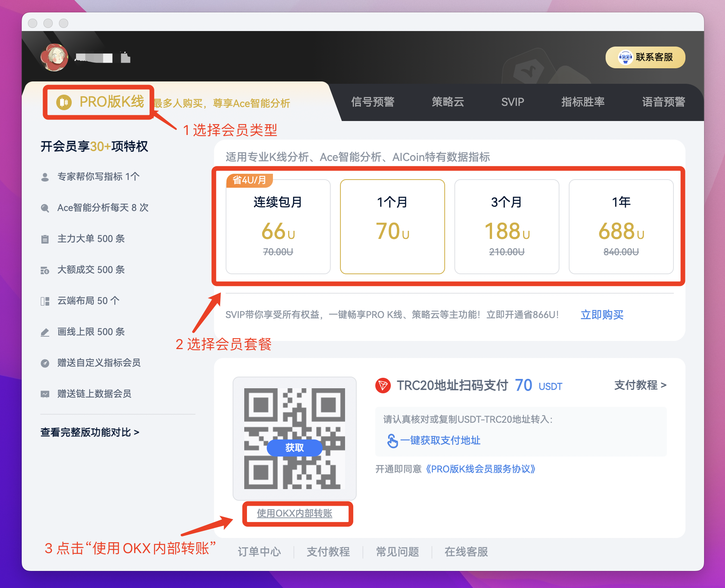Click the pencil icon beside 画线上限

click(45, 332)
